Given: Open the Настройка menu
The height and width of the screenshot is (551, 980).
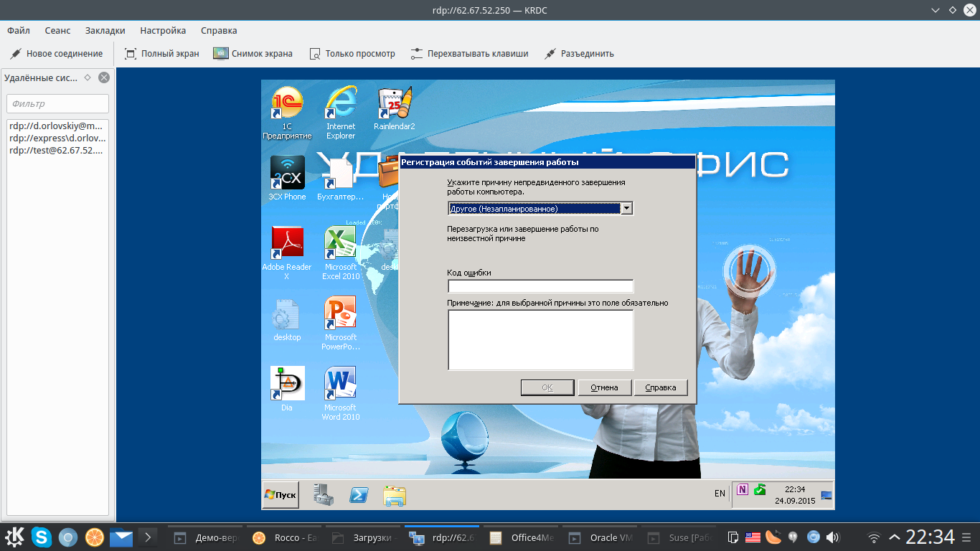Looking at the screenshot, I should pos(163,30).
